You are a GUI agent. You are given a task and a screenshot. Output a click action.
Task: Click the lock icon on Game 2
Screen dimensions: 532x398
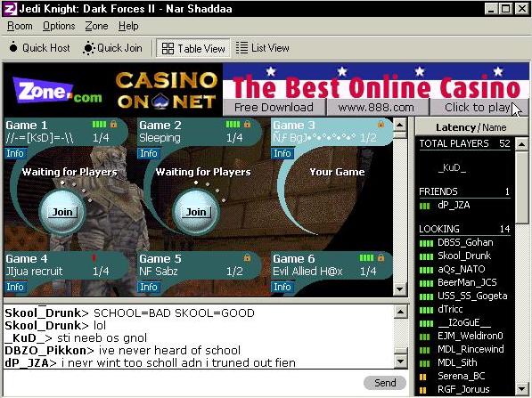click(248, 124)
